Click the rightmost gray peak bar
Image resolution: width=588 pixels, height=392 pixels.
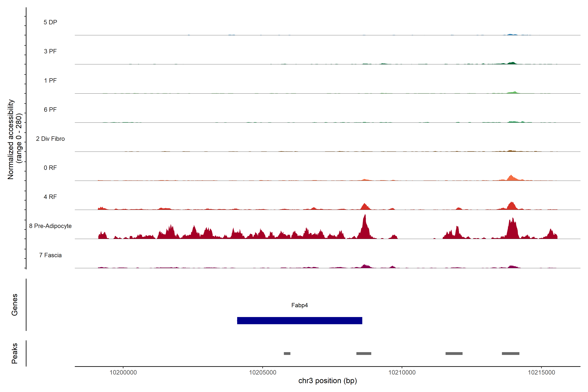coord(511,353)
